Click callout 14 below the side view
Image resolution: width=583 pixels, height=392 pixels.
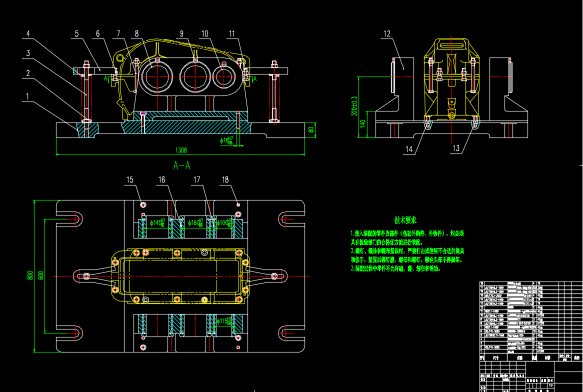[408, 149]
